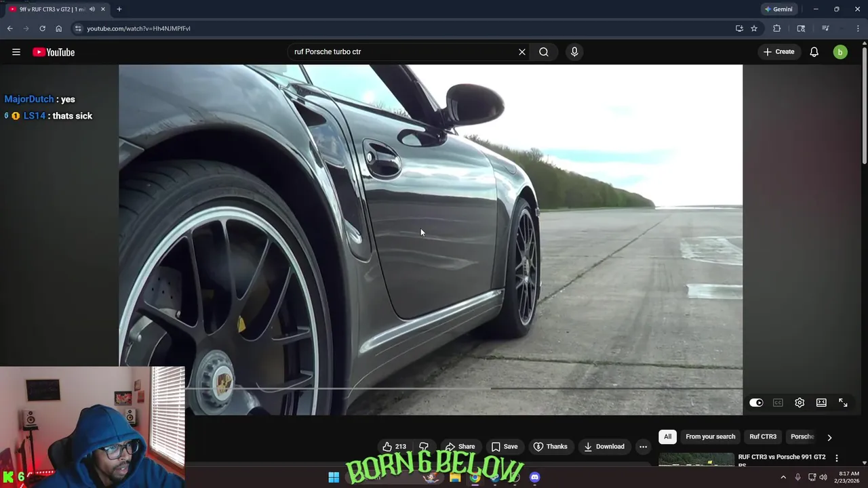Toggle closed captions in player

[778, 403]
